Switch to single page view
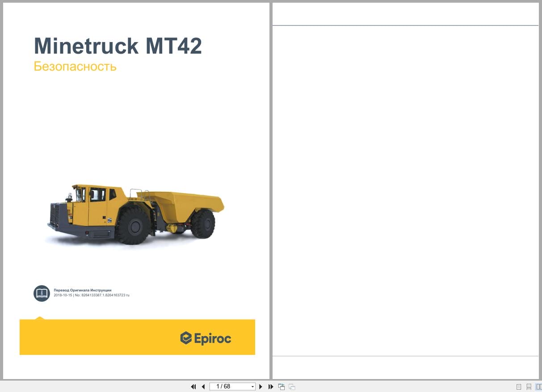Image resolution: width=542 pixels, height=392 pixels. pos(519,387)
